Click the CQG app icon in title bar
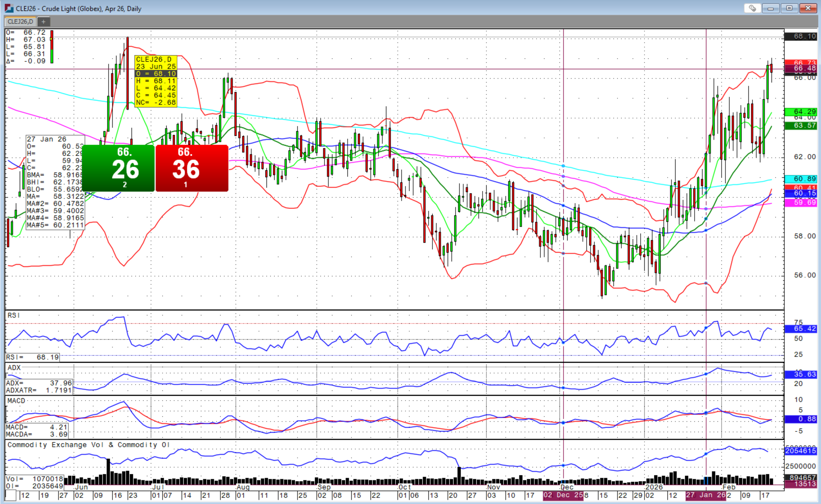 (x=9, y=8)
